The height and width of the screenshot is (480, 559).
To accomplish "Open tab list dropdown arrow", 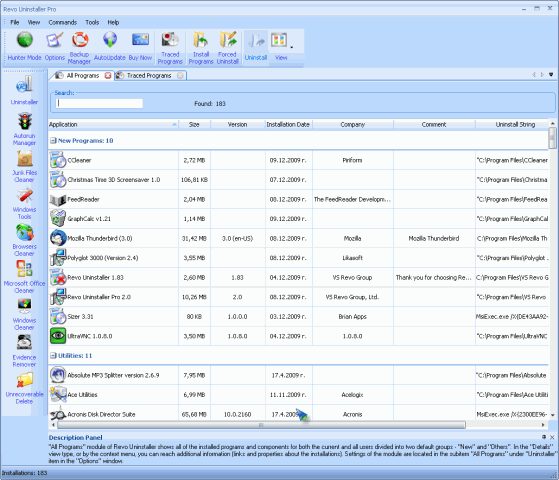I will pos(551,75).
